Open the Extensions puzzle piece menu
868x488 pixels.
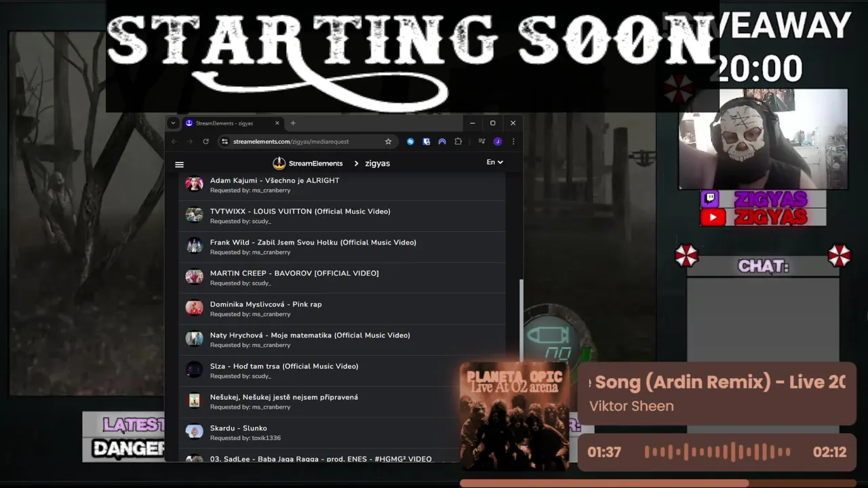pyautogui.click(x=458, y=142)
